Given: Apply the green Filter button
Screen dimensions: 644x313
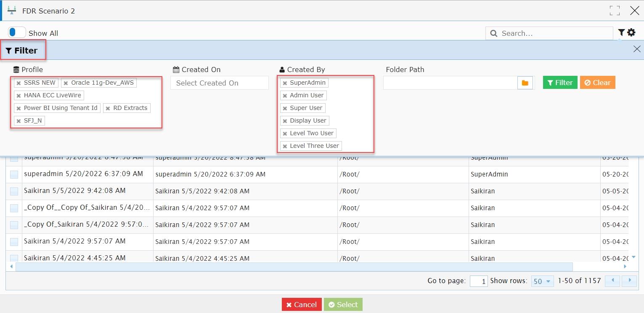Looking at the screenshot, I should tap(560, 83).
